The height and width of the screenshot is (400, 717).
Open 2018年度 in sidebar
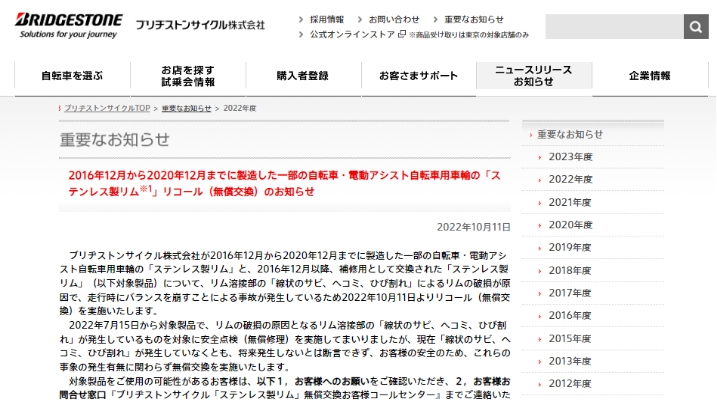pyautogui.click(x=570, y=270)
